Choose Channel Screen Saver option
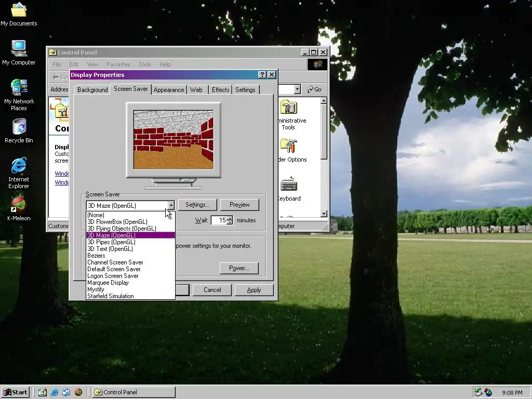532x399 pixels. [x=130, y=262]
